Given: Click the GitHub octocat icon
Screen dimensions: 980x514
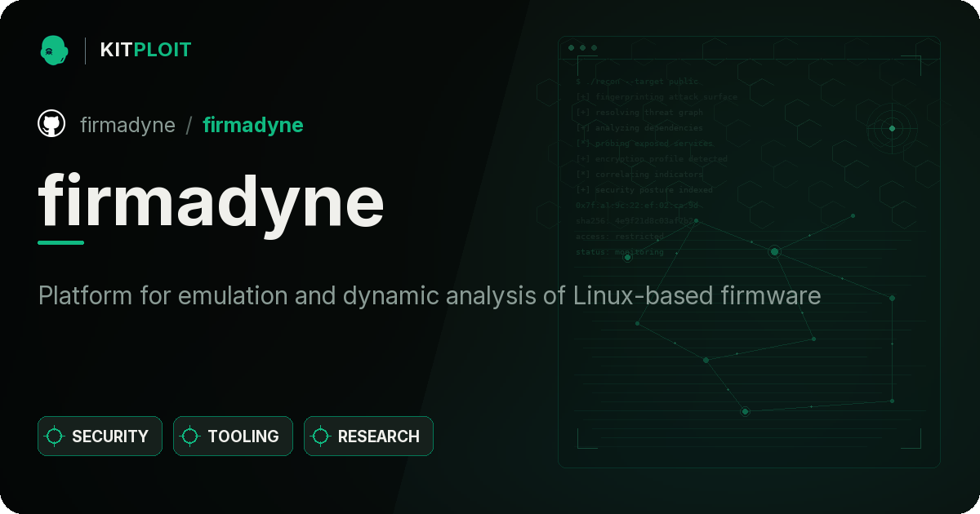Looking at the screenshot, I should (x=51, y=124).
